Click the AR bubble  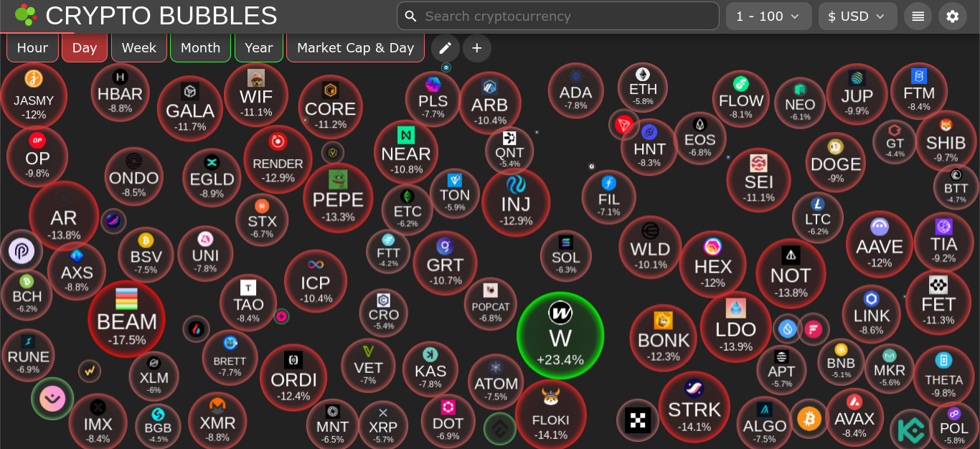point(64,216)
